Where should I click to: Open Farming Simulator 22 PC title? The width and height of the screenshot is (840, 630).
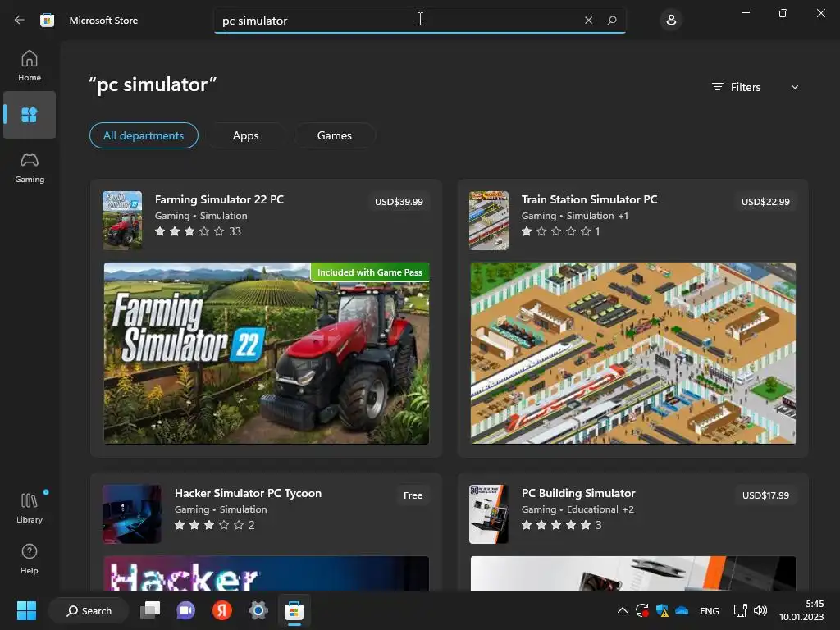[219, 199]
